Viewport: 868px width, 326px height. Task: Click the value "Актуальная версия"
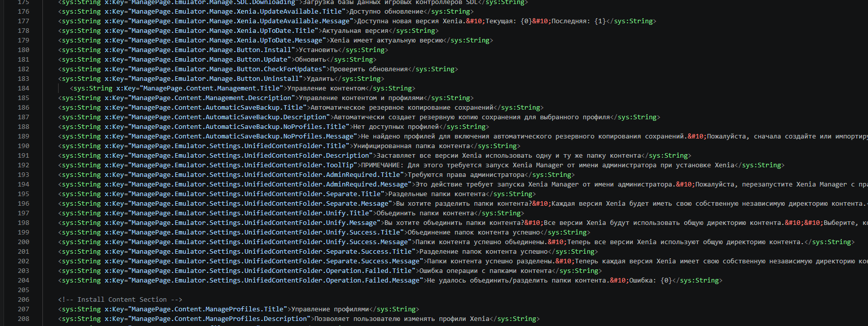pyautogui.click(x=355, y=30)
